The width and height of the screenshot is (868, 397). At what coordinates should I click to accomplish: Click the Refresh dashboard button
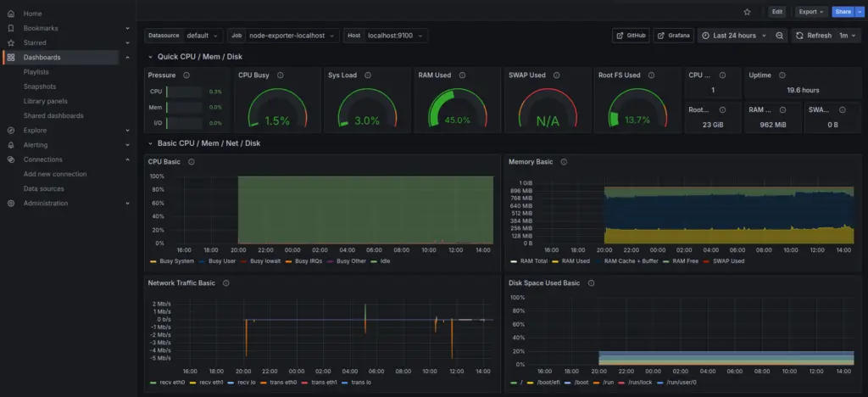coord(814,36)
